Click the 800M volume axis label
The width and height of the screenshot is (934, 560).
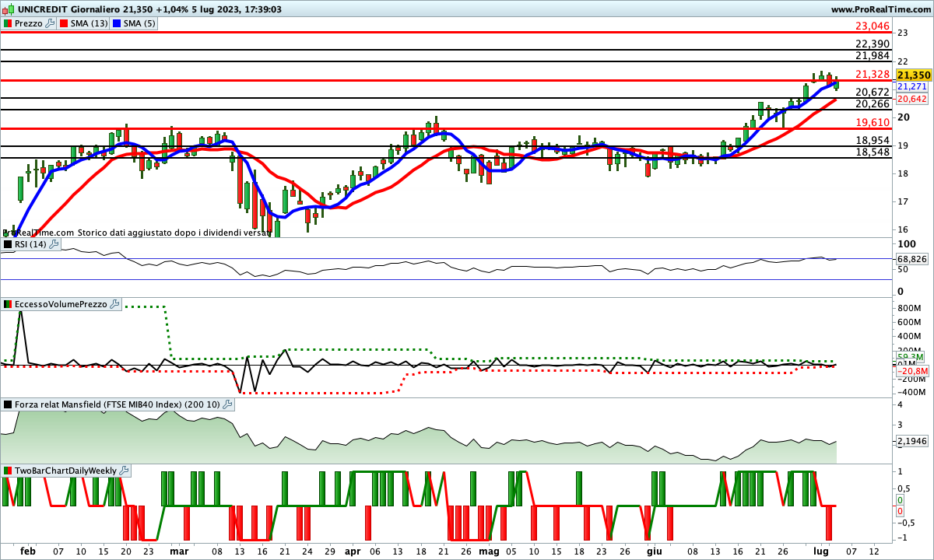908,308
